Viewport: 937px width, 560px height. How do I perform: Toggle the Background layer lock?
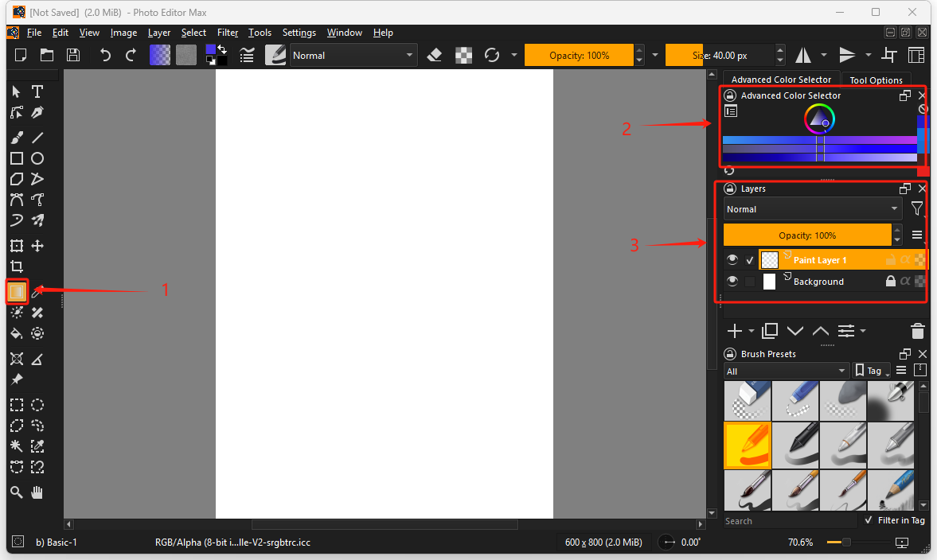coord(890,282)
